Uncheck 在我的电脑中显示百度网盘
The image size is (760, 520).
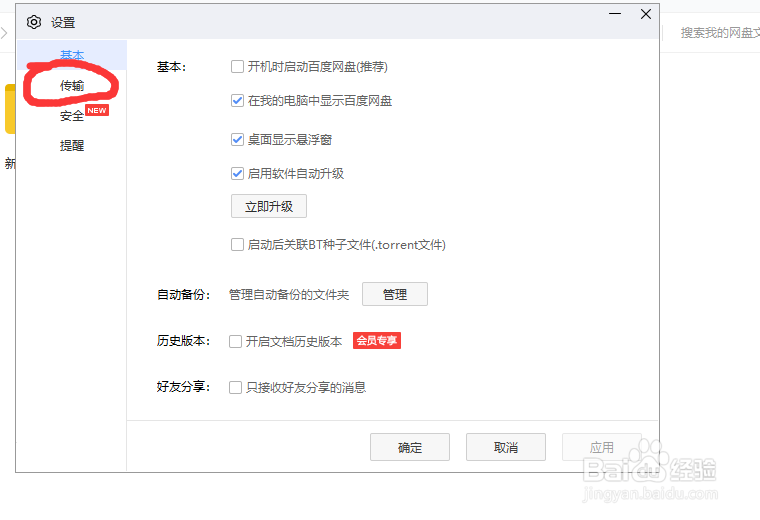pos(238,101)
